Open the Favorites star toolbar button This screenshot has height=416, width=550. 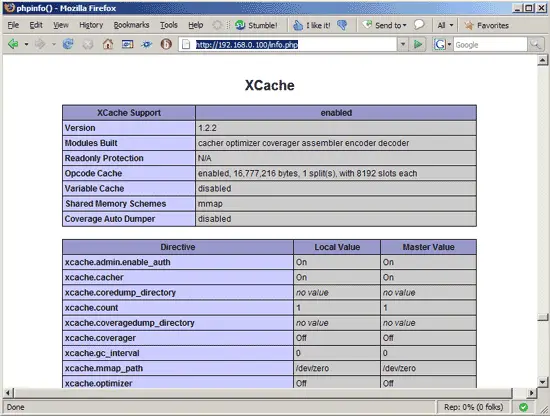[x=486, y=25]
